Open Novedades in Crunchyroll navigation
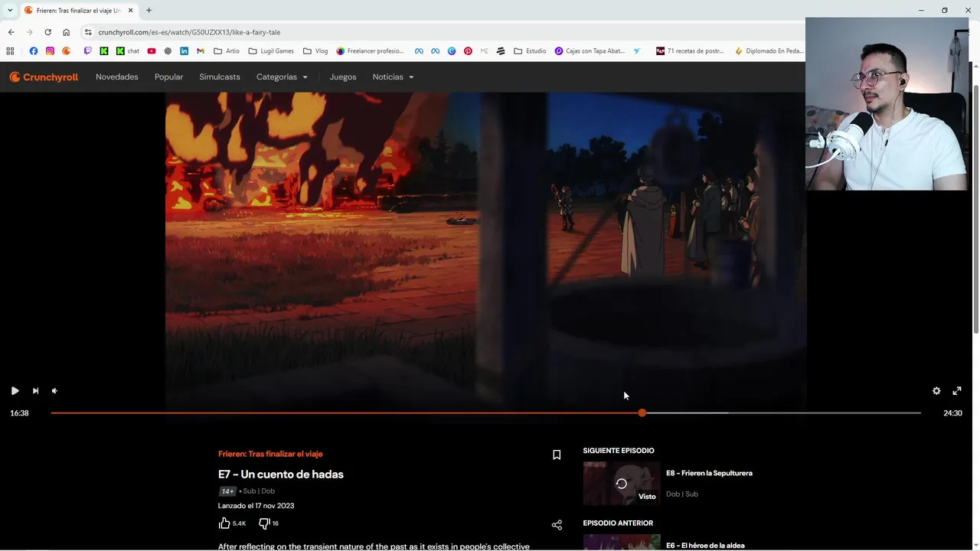The image size is (980, 551). (x=117, y=77)
